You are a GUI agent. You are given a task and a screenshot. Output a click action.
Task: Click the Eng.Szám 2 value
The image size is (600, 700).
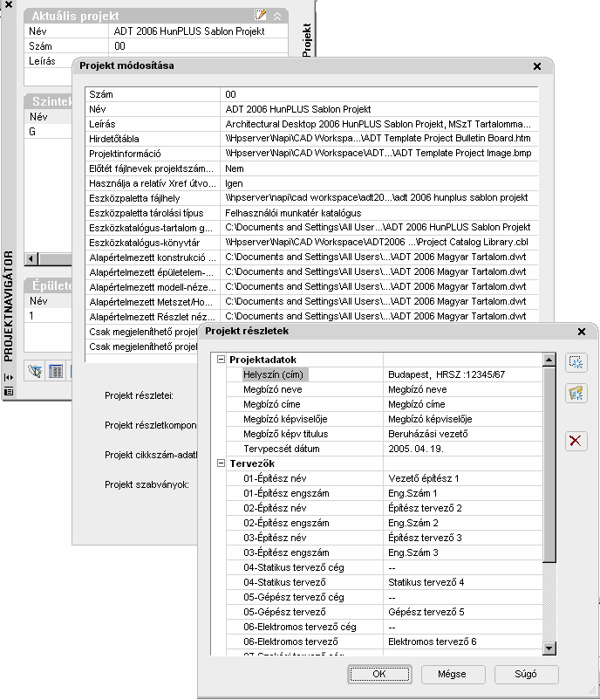pyautogui.click(x=412, y=523)
